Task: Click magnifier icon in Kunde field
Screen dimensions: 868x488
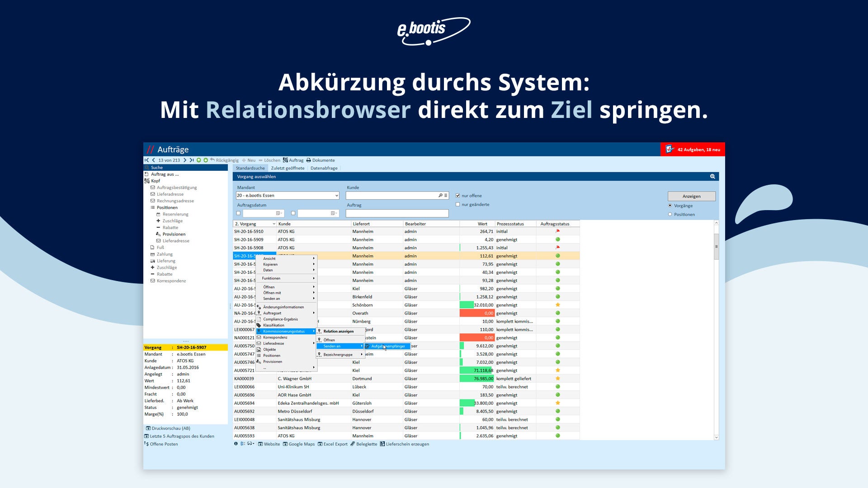Action: (x=440, y=196)
